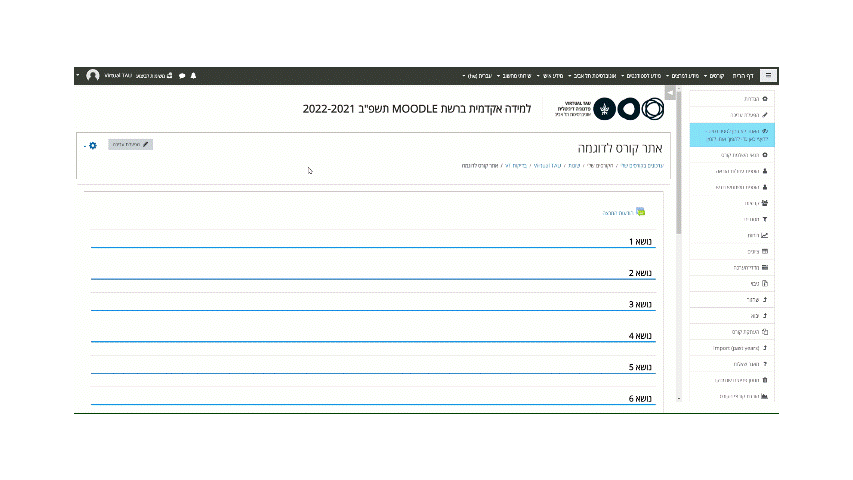Click the course title אתר קורס לדוגמה
This screenshot has width=853, height=480.
click(620, 148)
